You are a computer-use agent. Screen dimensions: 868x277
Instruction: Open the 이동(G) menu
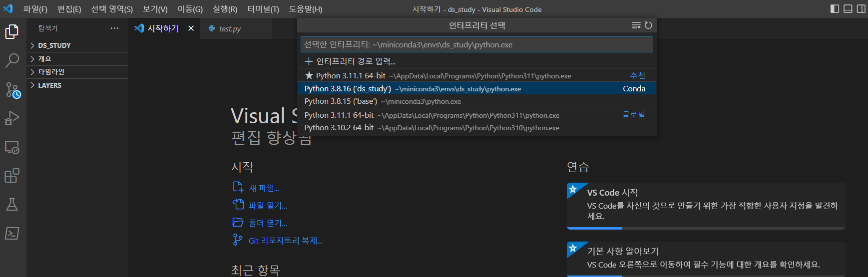190,9
